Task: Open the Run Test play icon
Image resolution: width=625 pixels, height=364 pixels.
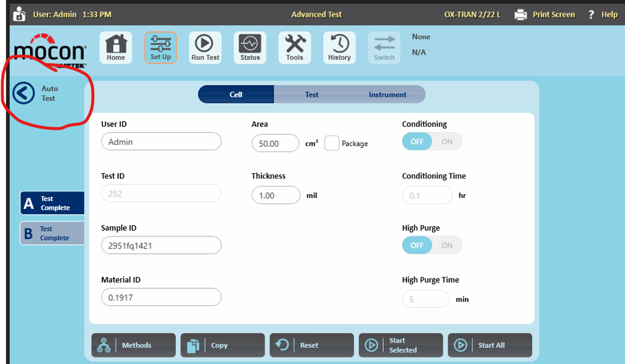Action: click(x=205, y=48)
